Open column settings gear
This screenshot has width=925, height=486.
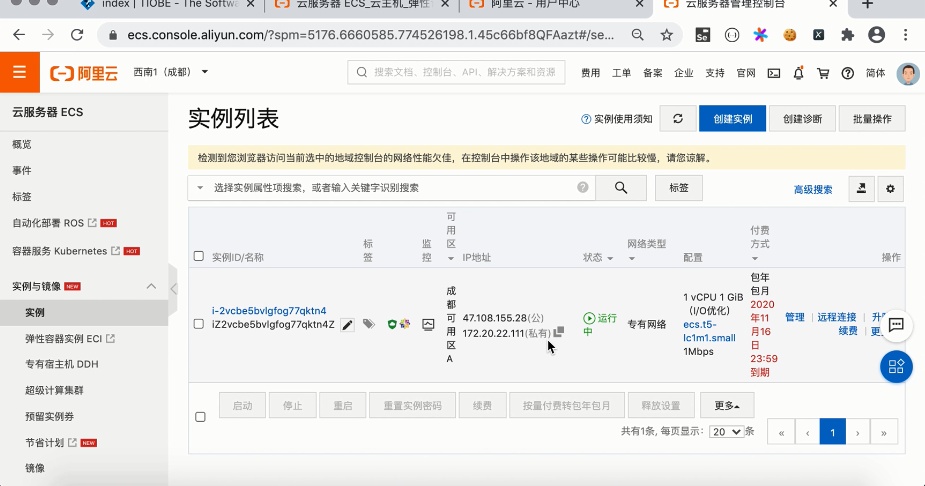pos(890,189)
